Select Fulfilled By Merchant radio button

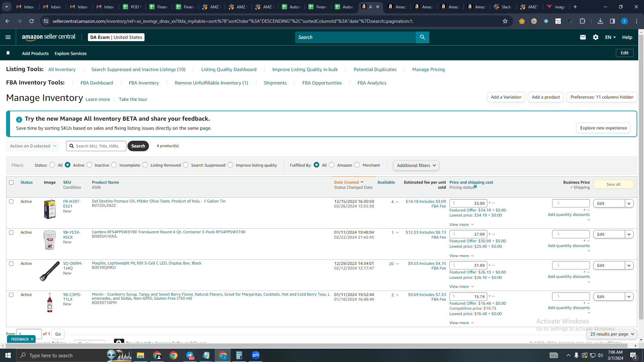pyautogui.click(x=357, y=165)
